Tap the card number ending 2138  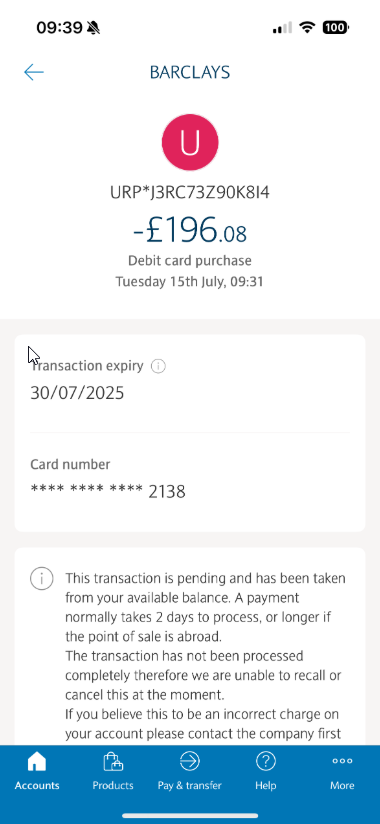point(108,492)
